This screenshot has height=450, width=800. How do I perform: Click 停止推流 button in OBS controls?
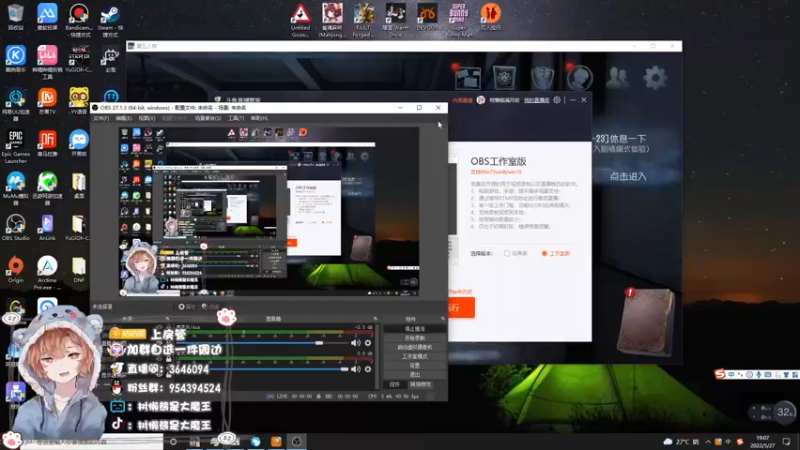[x=414, y=329]
